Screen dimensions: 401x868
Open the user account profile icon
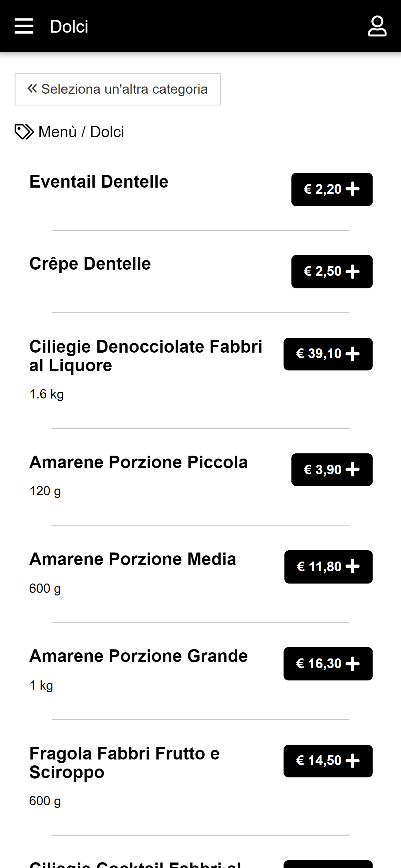(377, 26)
